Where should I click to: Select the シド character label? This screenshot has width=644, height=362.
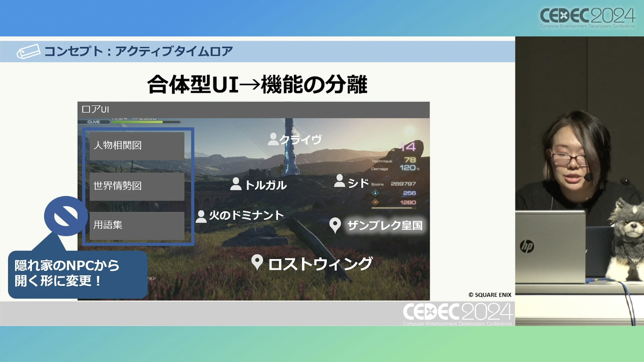click(x=358, y=183)
